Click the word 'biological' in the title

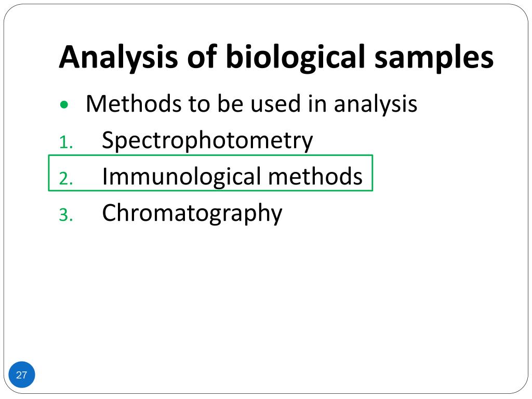pyautogui.click(x=296, y=58)
